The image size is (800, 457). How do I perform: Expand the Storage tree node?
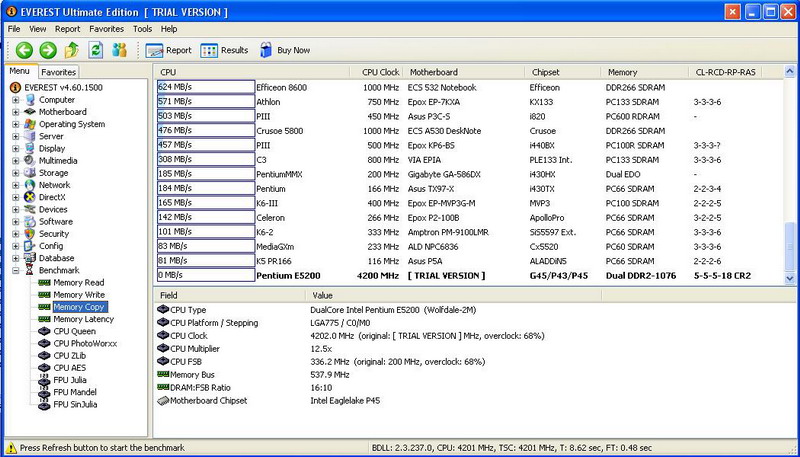(16, 173)
